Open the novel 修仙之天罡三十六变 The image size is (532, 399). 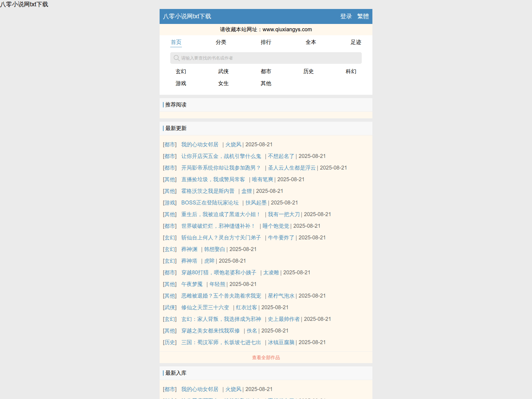(205, 308)
